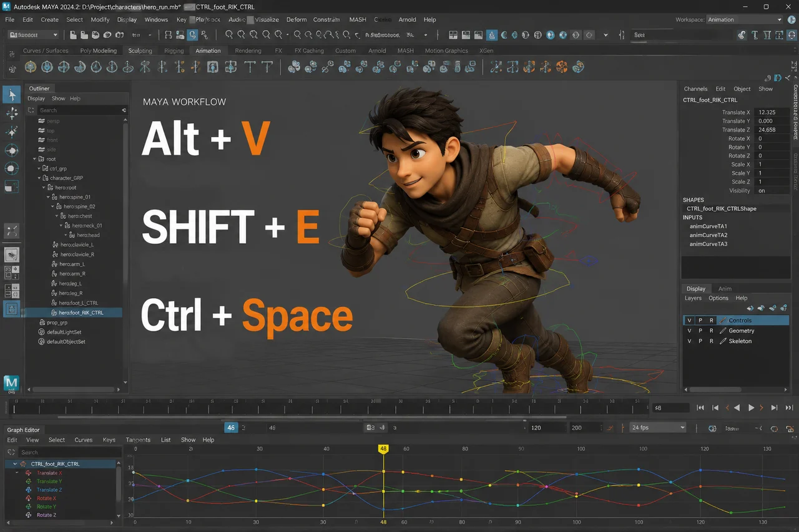This screenshot has height=532, width=799.
Task: Toggle R reference for Skeleton layer
Action: [x=711, y=341]
